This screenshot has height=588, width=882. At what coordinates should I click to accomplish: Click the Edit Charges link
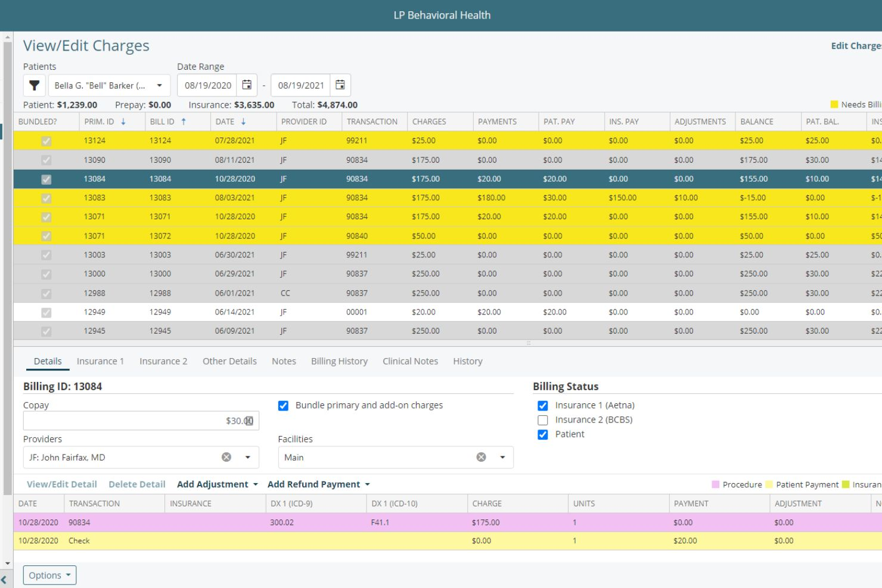click(x=856, y=46)
